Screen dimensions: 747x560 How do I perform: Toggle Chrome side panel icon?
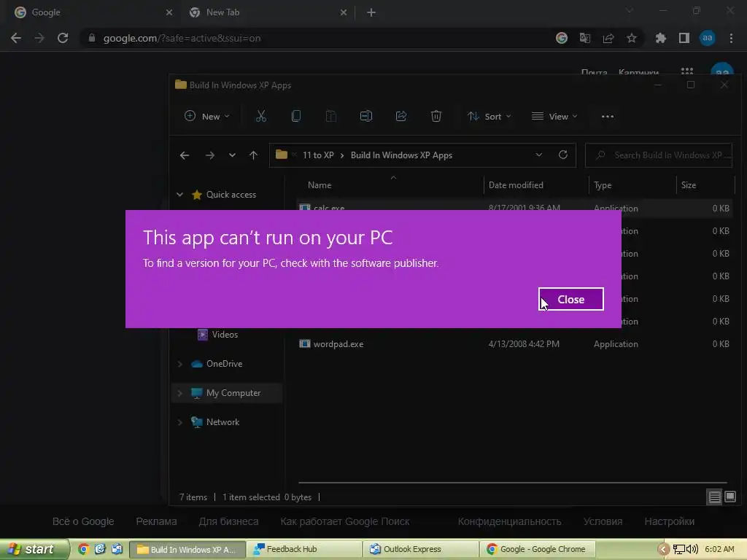click(x=684, y=38)
